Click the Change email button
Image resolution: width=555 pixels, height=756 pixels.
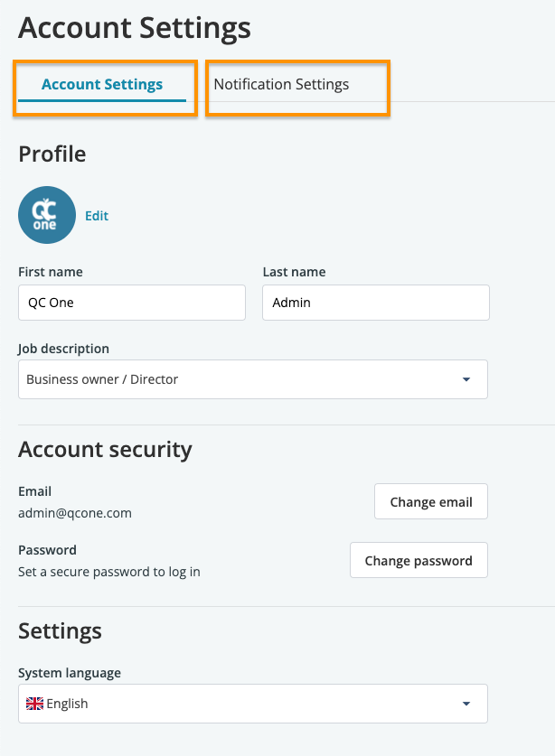(431, 501)
